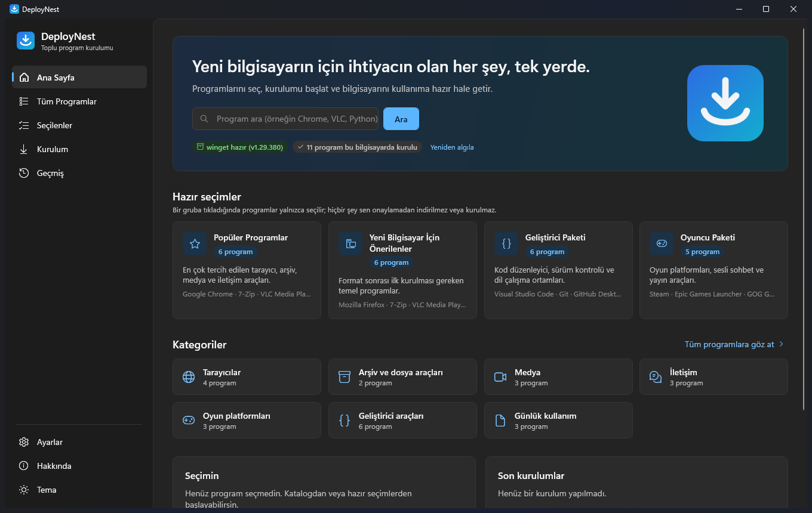Open the Günlük kullanım category

(558, 421)
